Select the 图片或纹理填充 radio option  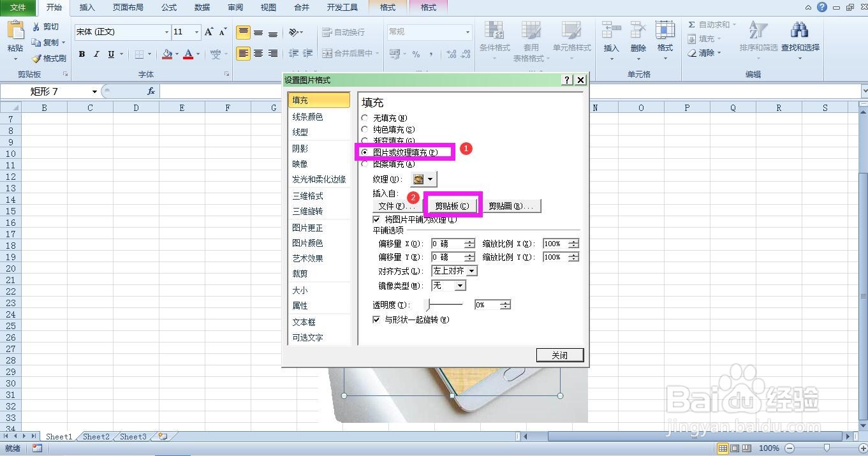coord(365,152)
